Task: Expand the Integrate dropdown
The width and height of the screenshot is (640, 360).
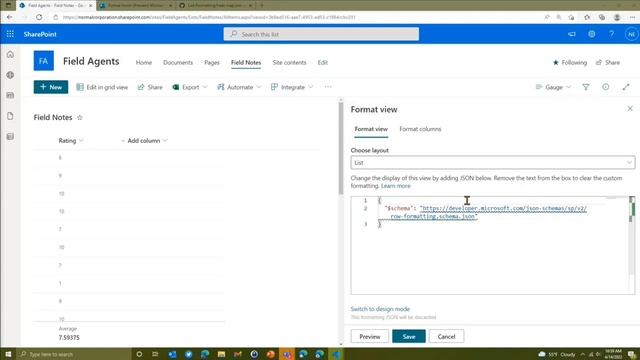Action: tap(292, 87)
